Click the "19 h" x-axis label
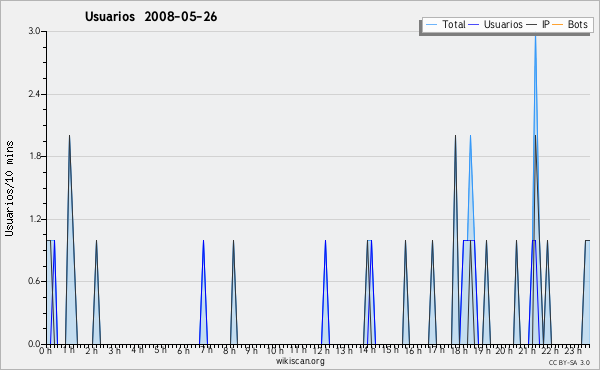The image size is (600, 370). tap(482, 351)
